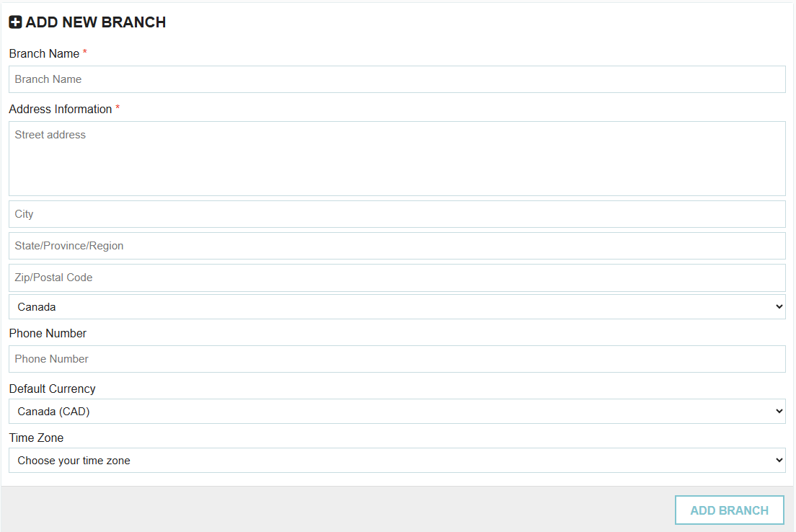Click into the City field
The width and height of the screenshot is (796, 532).
[397, 214]
